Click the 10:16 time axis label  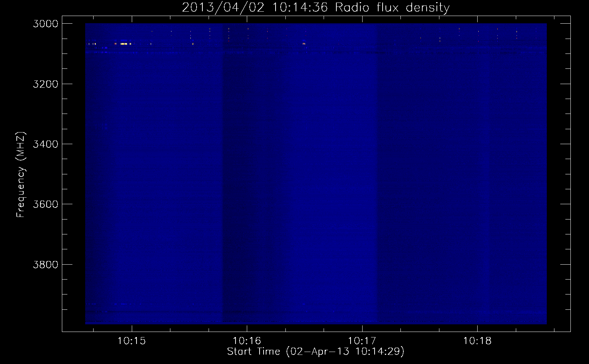click(x=247, y=341)
